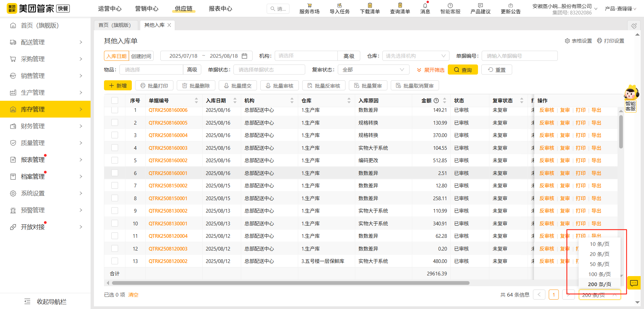Click the 导入任务 import tasks icon
644x309 pixels.
coord(339,8)
